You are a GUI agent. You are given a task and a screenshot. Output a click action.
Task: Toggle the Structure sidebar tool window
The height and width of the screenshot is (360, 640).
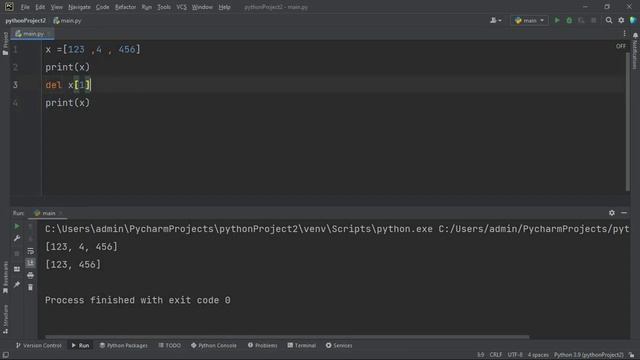5,319
